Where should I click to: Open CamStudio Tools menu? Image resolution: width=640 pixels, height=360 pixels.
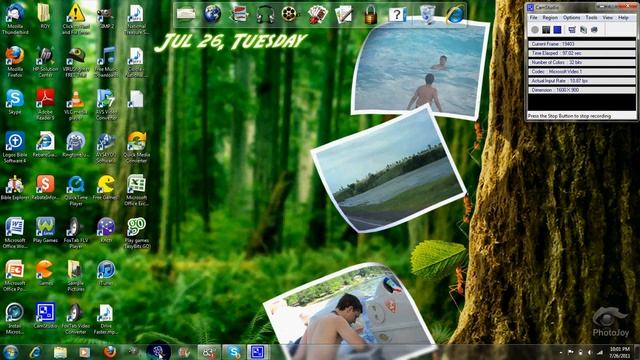pyautogui.click(x=591, y=18)
